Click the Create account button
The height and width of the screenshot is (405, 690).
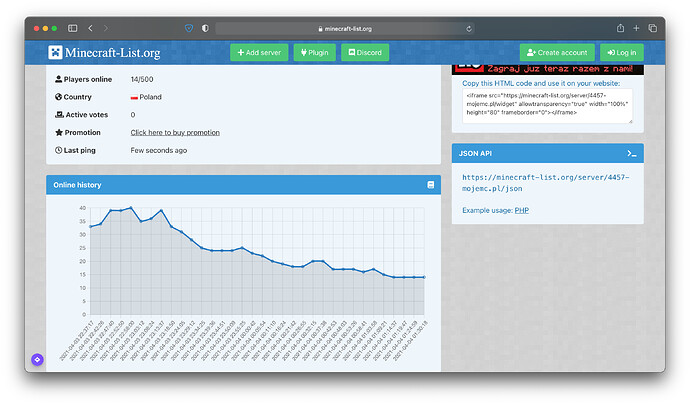pyautogui.click(x=557, y=52)
